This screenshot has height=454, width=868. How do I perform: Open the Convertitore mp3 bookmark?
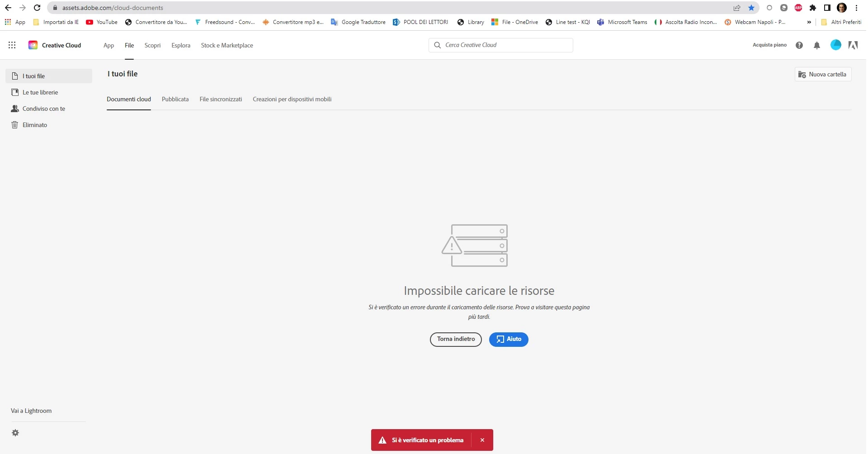pos(293,22)
